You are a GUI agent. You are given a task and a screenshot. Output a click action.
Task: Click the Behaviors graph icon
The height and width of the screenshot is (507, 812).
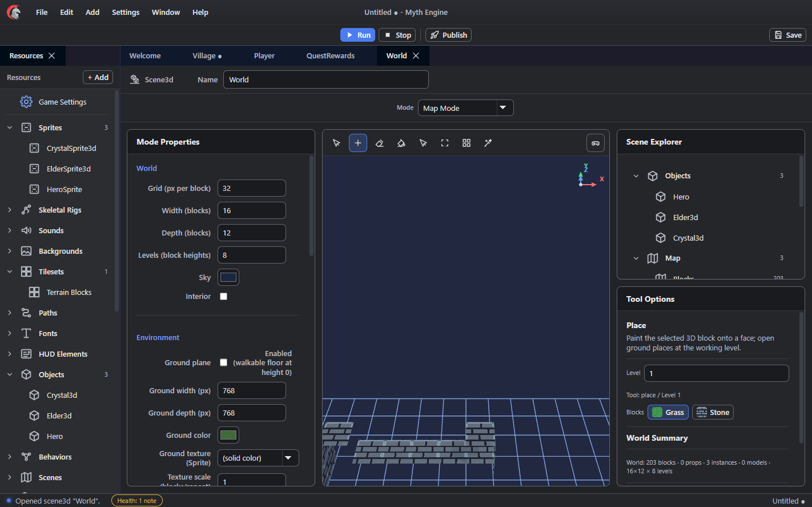coord(26,457)
